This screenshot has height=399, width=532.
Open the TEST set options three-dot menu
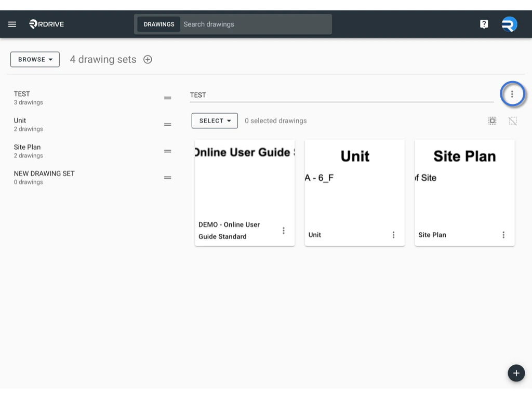pyautogui.click(x=513, y=94)
